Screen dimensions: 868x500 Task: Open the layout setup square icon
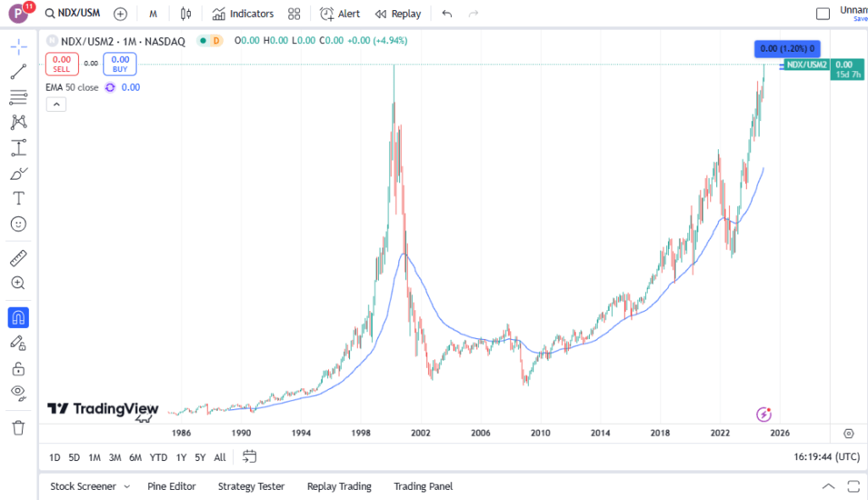[823, 14]
